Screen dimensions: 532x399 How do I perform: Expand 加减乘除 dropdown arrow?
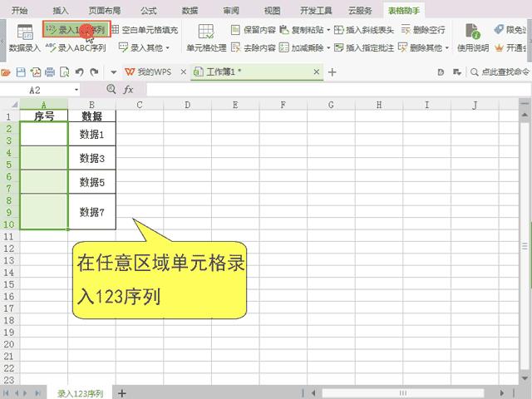[328, 48]
